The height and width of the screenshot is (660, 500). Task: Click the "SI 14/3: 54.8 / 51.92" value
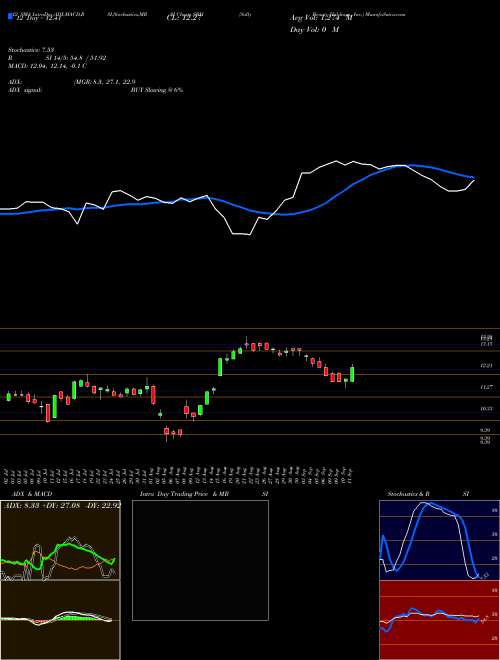[x=76, y=58]
